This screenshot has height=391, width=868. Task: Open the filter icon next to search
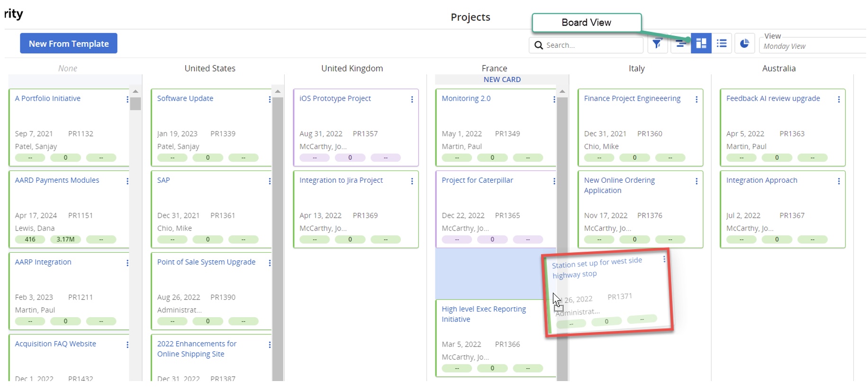(x=657, y=44)
